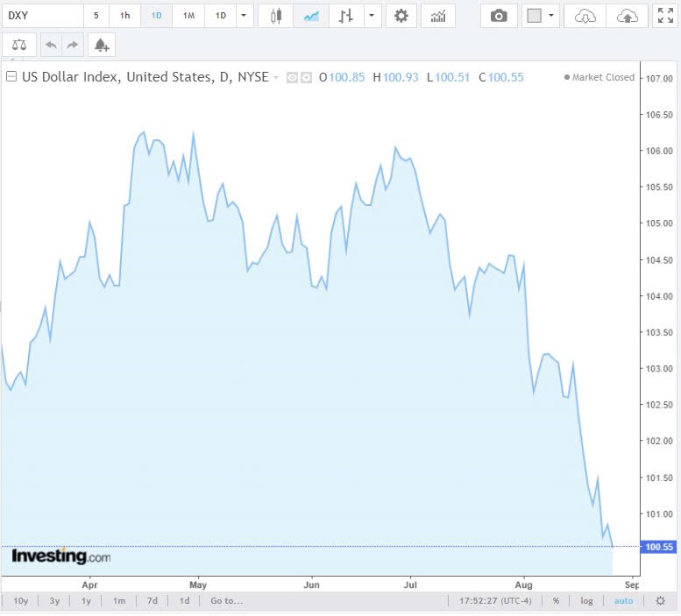Click the Market Closed status
This screenshot has width=681, height=616.
(599, 77)
